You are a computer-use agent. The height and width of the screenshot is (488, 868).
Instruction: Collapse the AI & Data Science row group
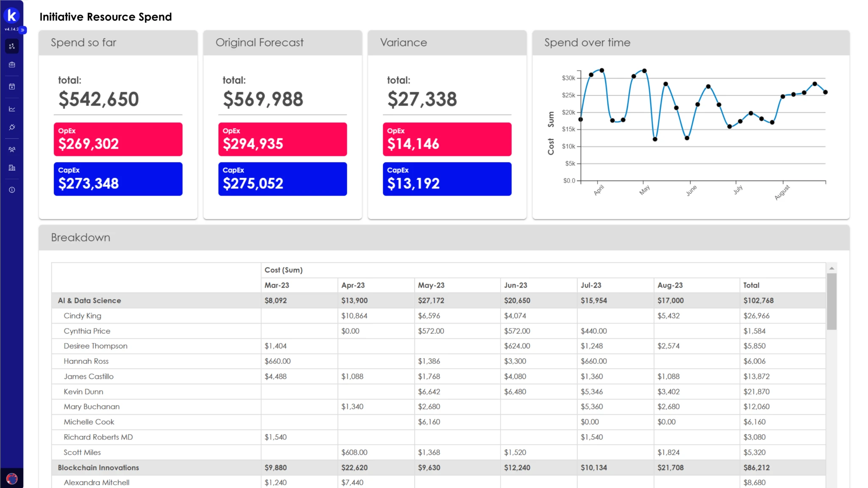coord(89,300)
